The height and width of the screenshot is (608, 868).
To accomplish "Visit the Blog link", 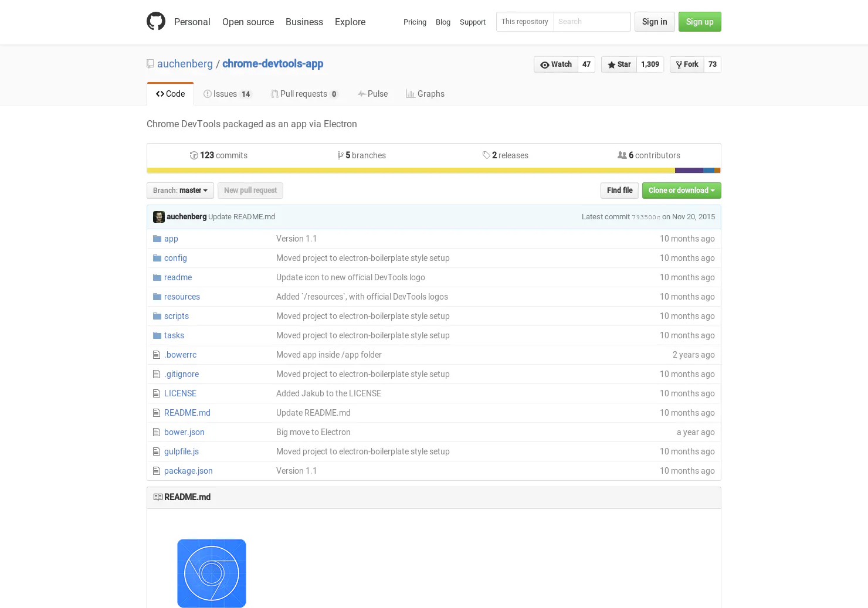I will click(443, 22).
